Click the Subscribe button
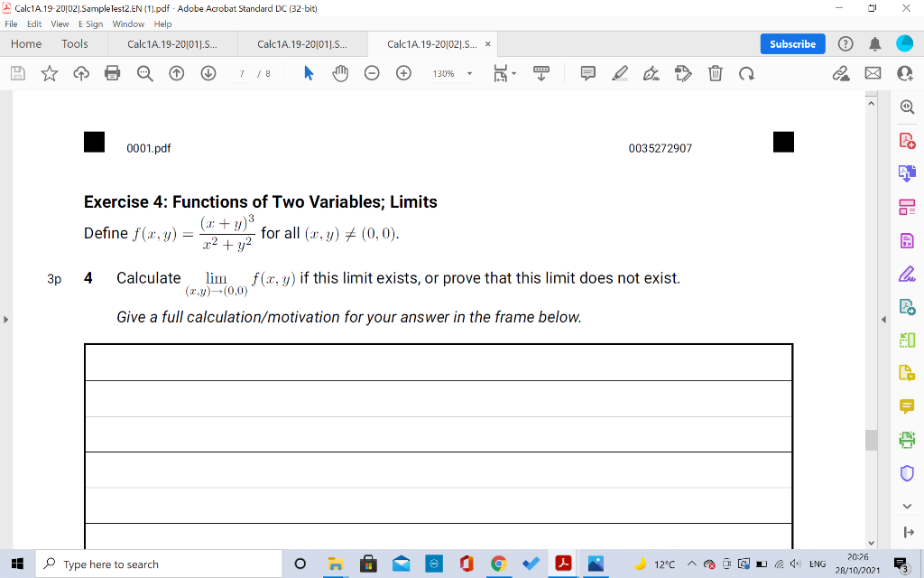The width and height of the screenshot is (924, 578). point(792,43)
